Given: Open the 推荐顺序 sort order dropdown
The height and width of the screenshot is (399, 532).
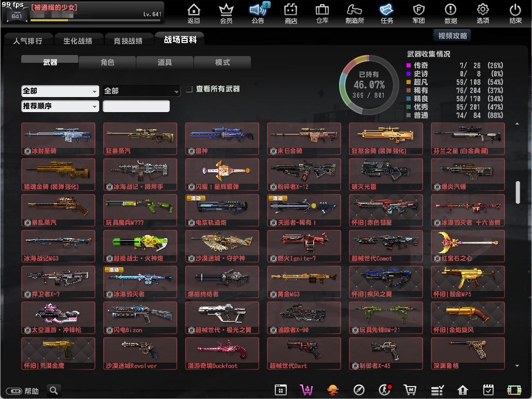Looking at the screenshot, I should coord(60,106).
